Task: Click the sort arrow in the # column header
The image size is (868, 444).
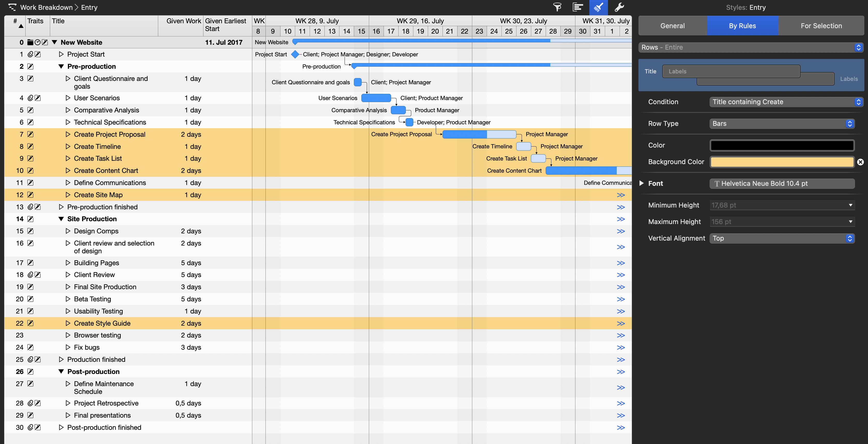Action: (21, 26)
